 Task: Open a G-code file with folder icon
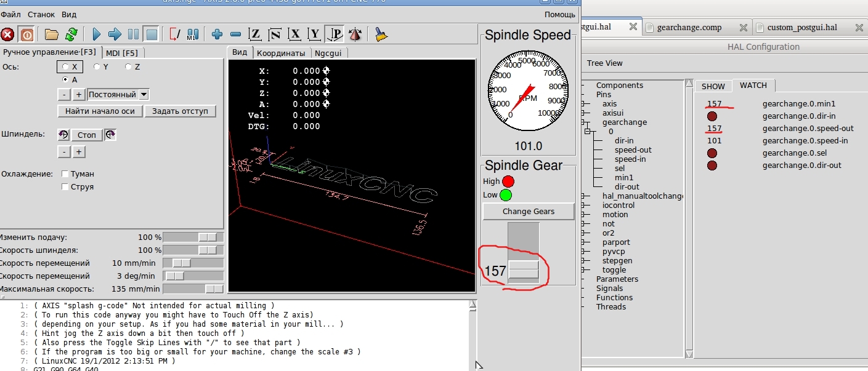(x=52, y=34)
